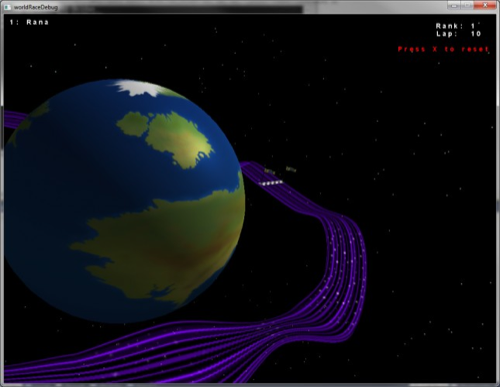Click the worldRaceDebug window title text

coord(36,7)
